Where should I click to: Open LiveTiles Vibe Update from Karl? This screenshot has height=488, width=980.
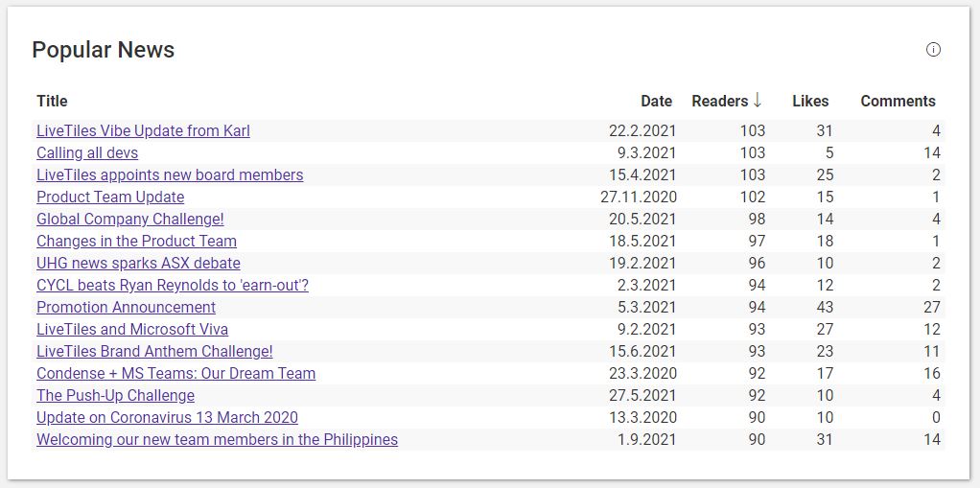[x=143, y=131]
